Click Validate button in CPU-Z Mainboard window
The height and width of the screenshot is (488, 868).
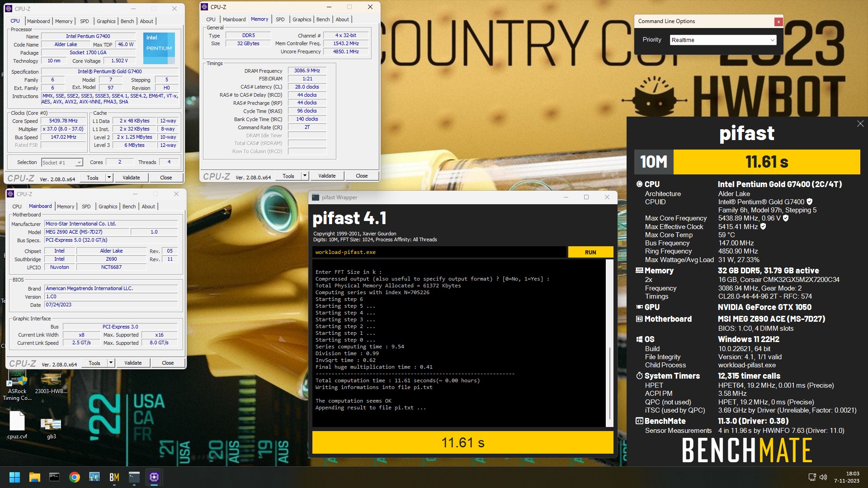(x=133, y=363)
